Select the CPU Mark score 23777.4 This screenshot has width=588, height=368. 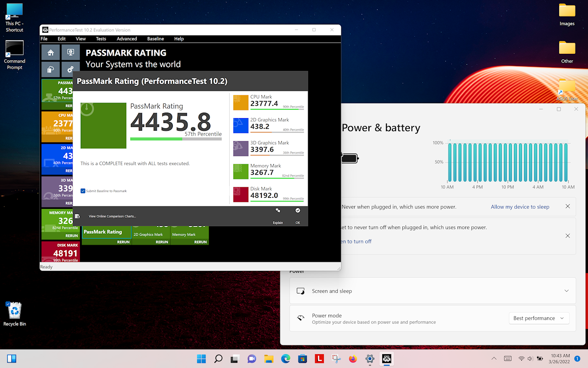(264, 103)
